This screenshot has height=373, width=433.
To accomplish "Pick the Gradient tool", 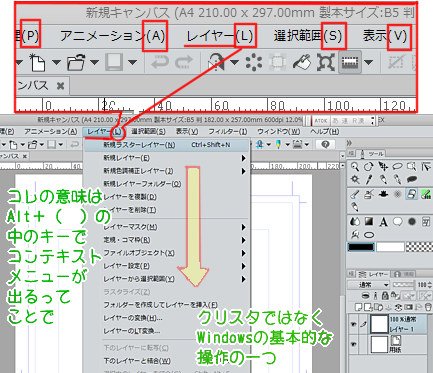I will (369, 222).
